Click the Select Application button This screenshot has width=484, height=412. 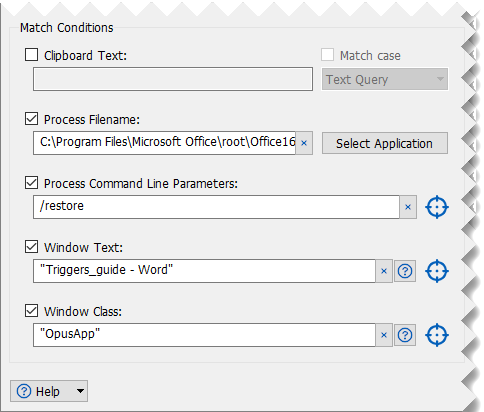pyautogui.click(x=385, y=143)
